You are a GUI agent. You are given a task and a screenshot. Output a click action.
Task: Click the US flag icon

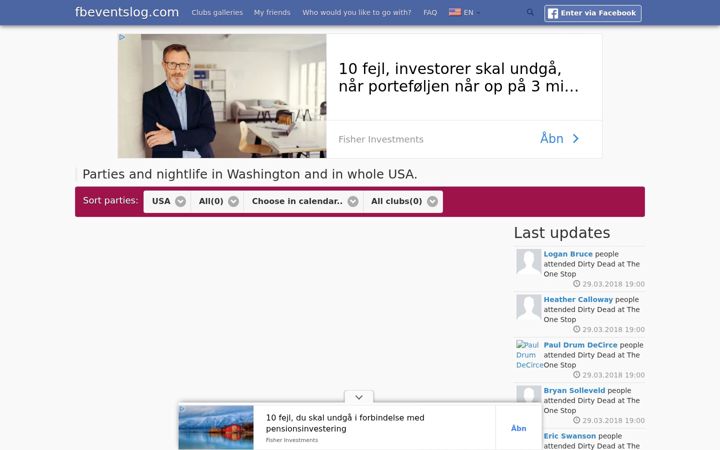click(455, 12)
